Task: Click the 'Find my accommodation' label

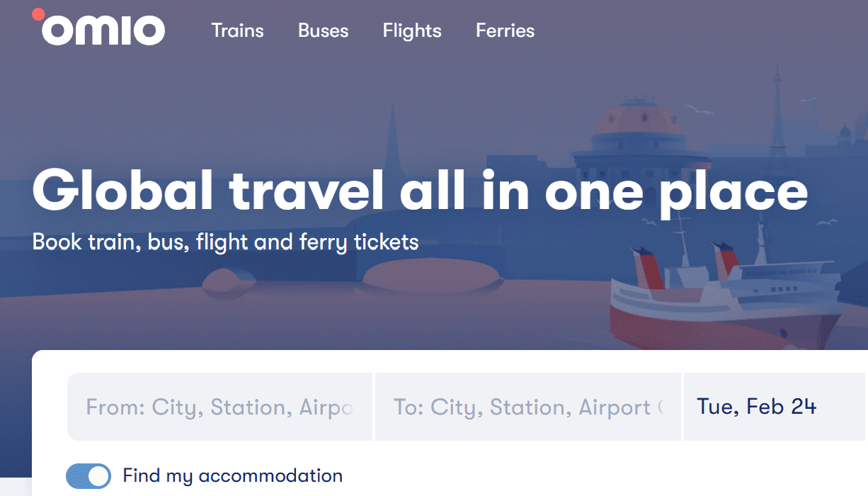Action: (x=232, y=475)
